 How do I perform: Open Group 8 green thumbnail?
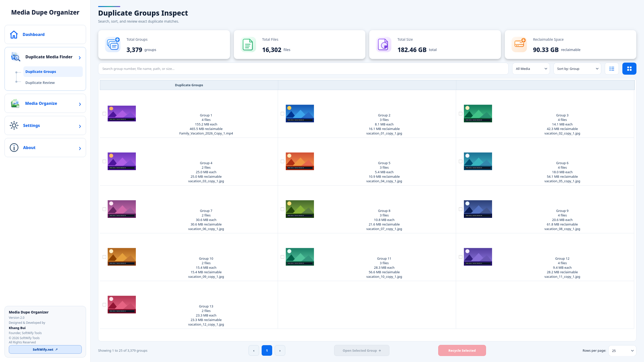click(300, 209)
